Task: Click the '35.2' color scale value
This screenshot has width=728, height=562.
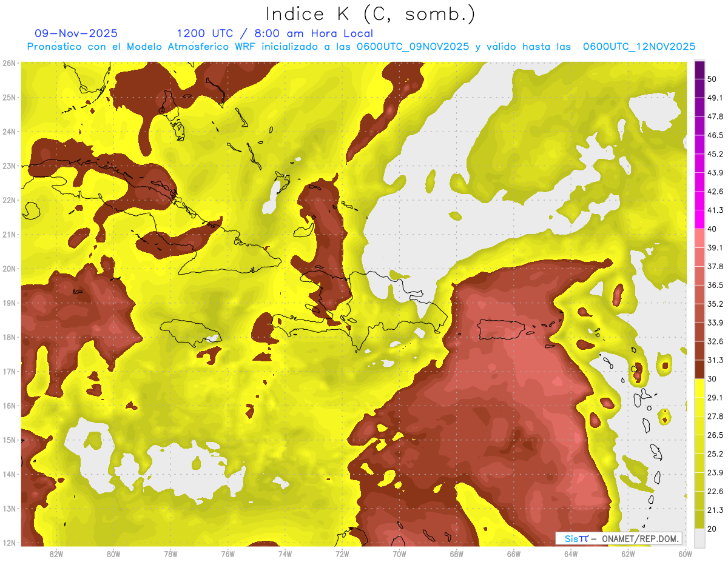Action: tap(715, 304)
